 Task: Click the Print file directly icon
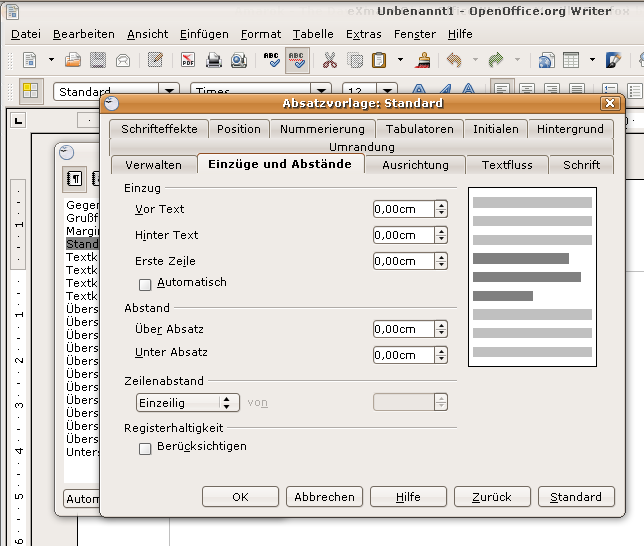pyautogui.click(x=214, y=60)
